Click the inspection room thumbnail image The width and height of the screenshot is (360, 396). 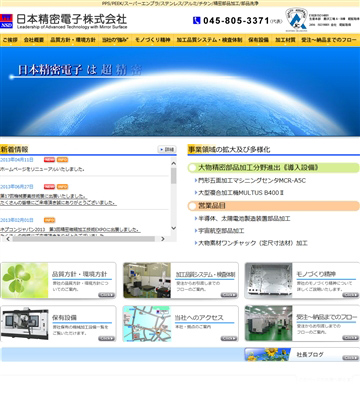(x=147, y=280)
